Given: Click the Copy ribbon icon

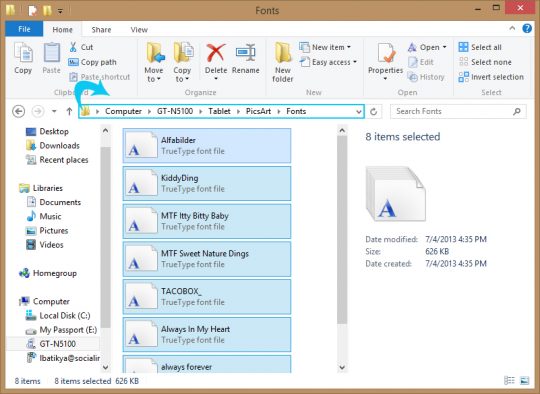Looking at the screenshot, I should [23, 58].
